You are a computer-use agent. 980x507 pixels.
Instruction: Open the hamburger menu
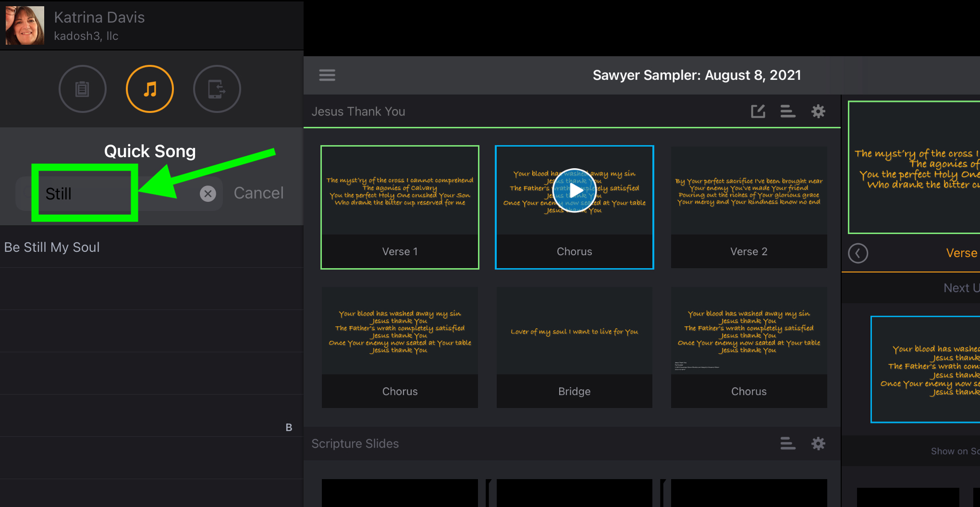tap(327, 75)
